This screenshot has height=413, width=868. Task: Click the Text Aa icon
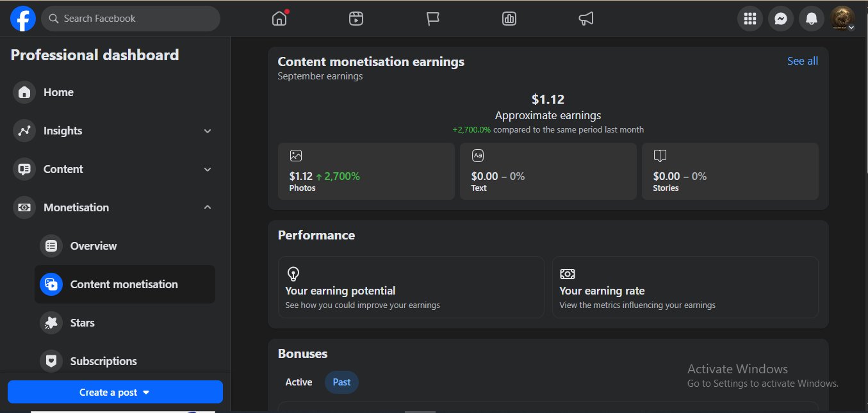point(478,156)
